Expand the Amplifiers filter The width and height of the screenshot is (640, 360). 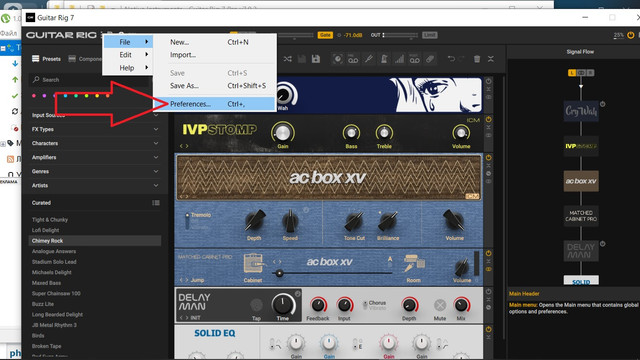coord(156,158)
